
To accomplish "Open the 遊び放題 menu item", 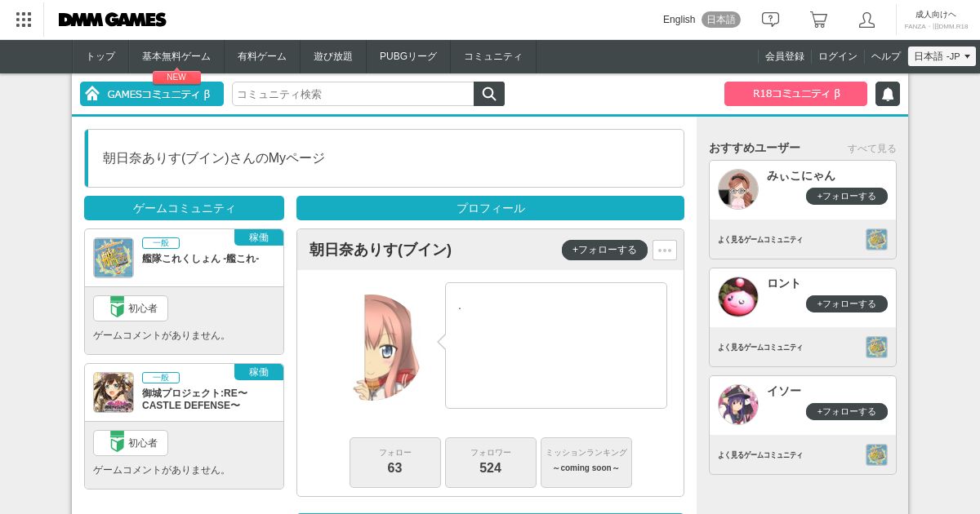I will (333, 56).
